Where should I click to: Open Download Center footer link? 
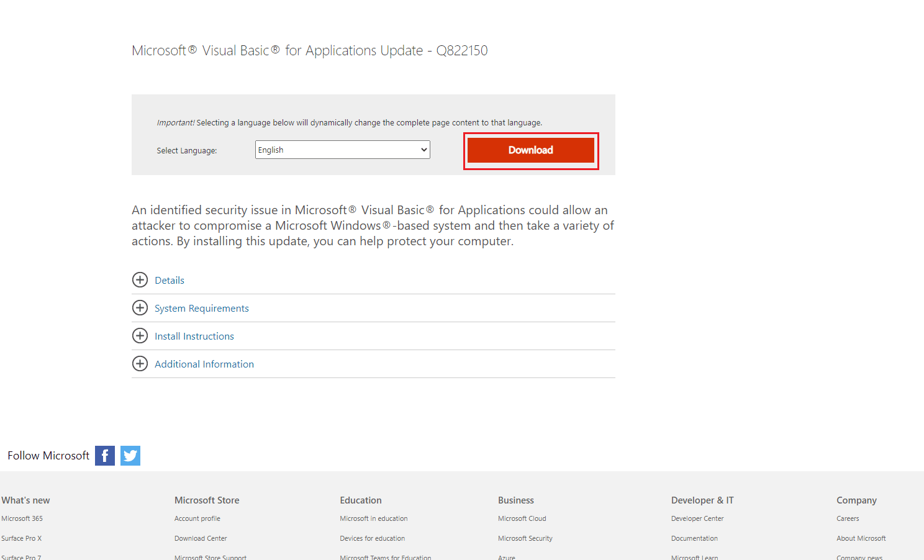(x=201, y=538)
